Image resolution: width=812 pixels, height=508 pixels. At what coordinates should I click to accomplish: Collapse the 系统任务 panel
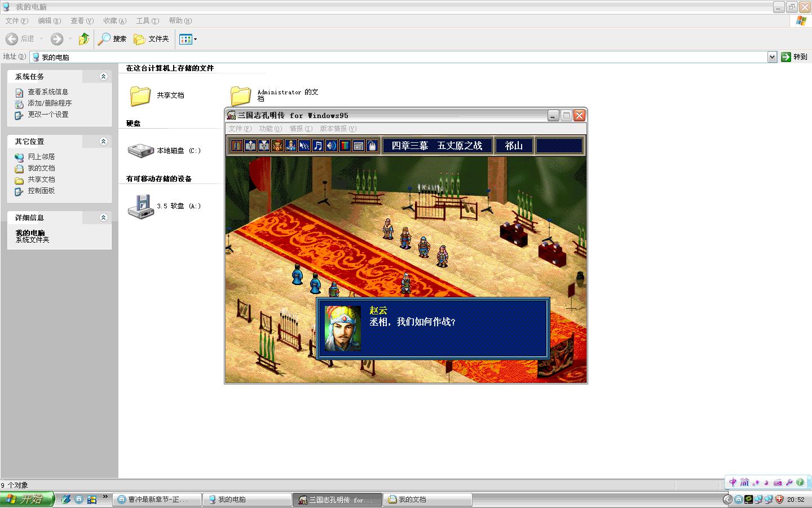pyautogui.click(x=103, y=76)
